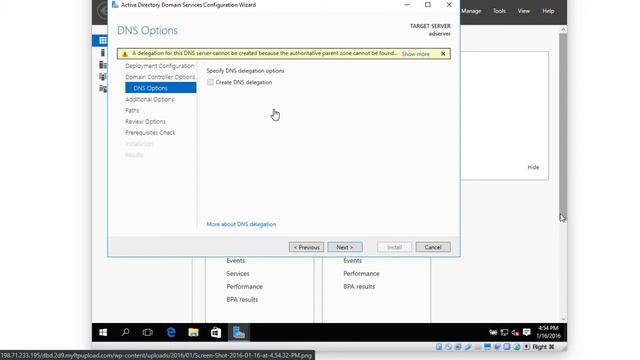Click the warning triangle icon in banner
The width and height of the screenshot is (640, 360).
click(x=125, y=54)
